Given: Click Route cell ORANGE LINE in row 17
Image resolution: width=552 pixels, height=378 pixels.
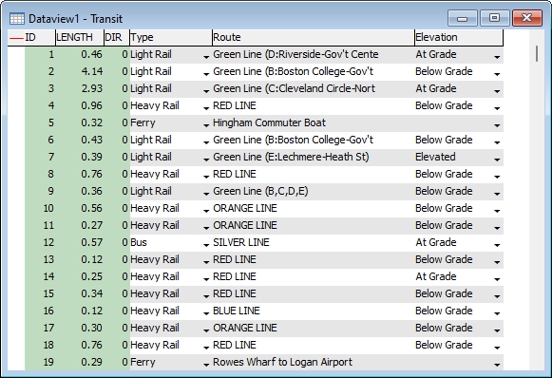Looking at the screenshot, I should point(313,328).
